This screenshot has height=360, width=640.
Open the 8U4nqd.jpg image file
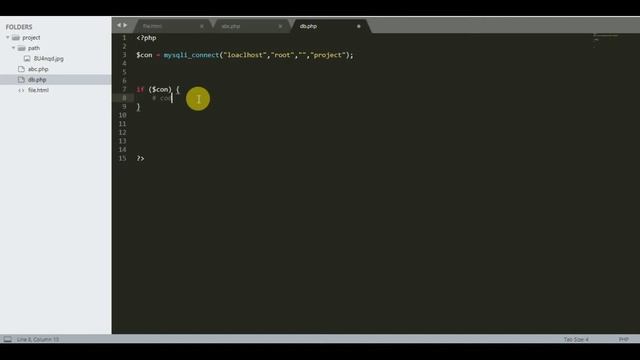[x=49, y=59]
